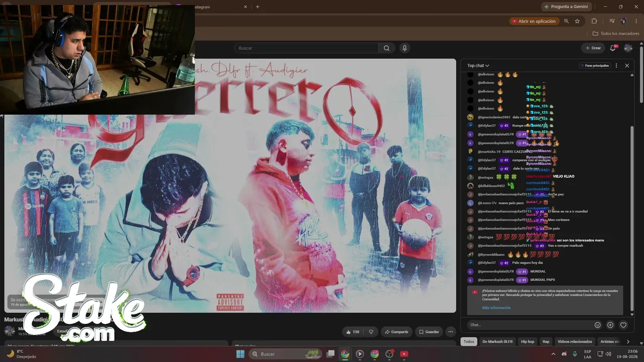Screen dimensions: 644x362
Task: Show hidden system tray icons
Action: coord(553,354)
